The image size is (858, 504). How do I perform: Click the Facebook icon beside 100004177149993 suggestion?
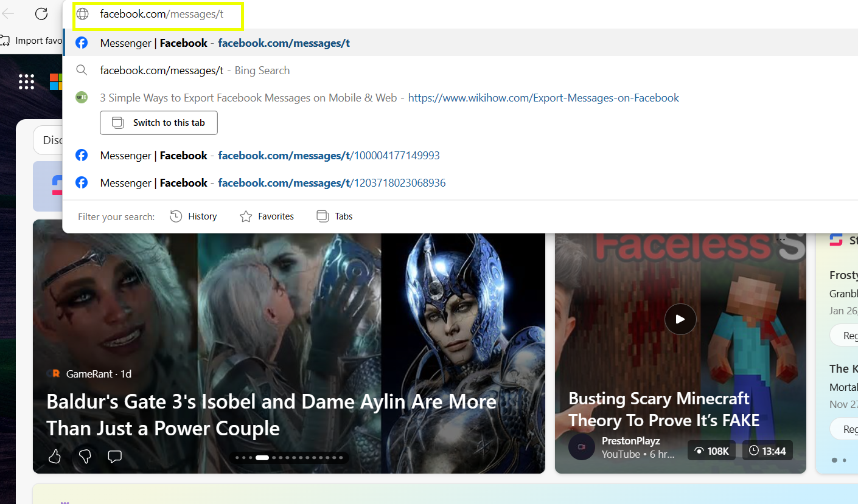[x=82, y=156]
